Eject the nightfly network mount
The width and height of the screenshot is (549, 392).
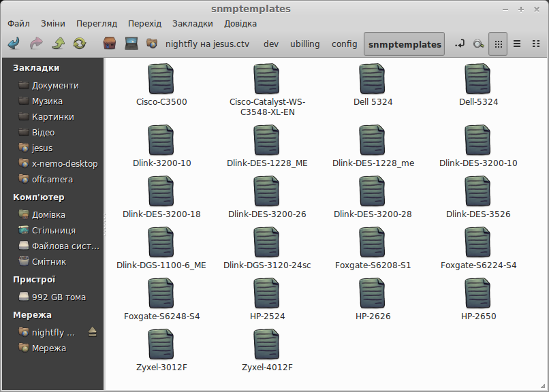tap(93, 332)
